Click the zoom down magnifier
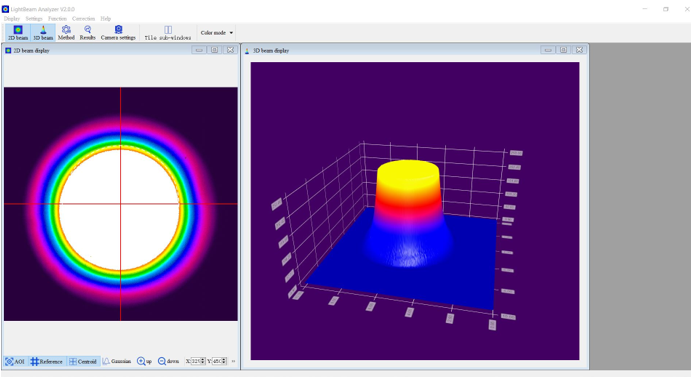Screen dimensions: 692x377 pos(168,361)
